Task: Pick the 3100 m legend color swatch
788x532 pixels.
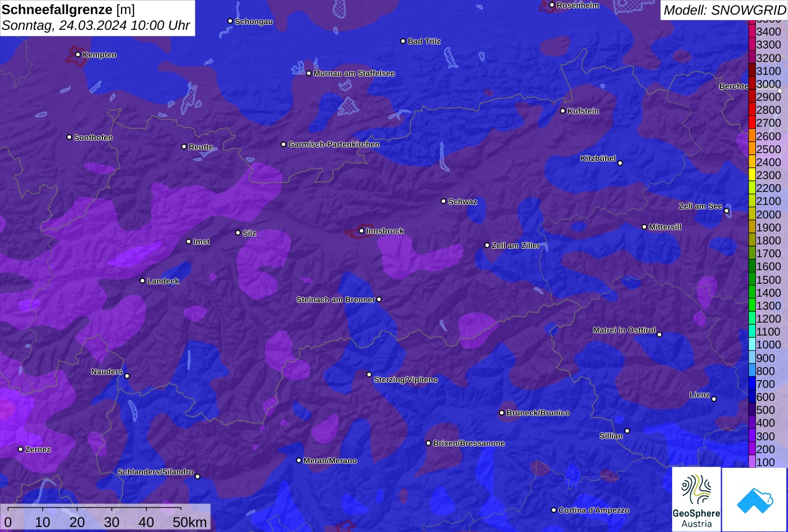Action: pyautogui.click(x=752, y=70)
